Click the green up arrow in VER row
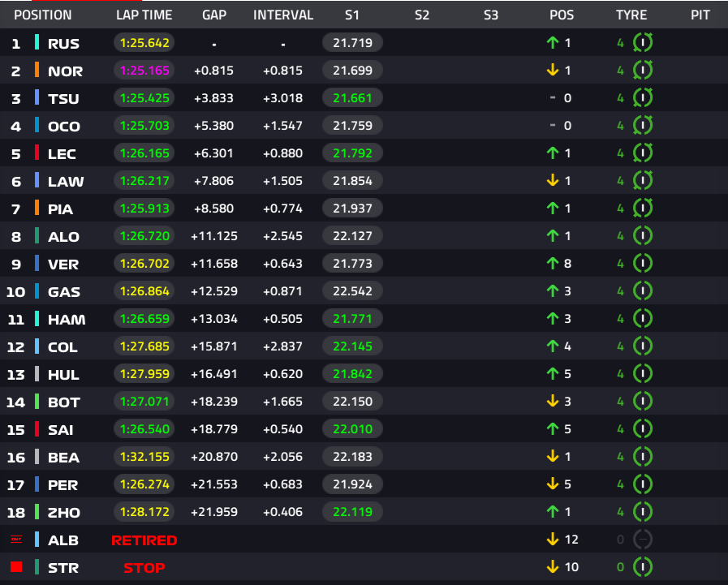This screenshot has height=585, width=728. point(553,263)
